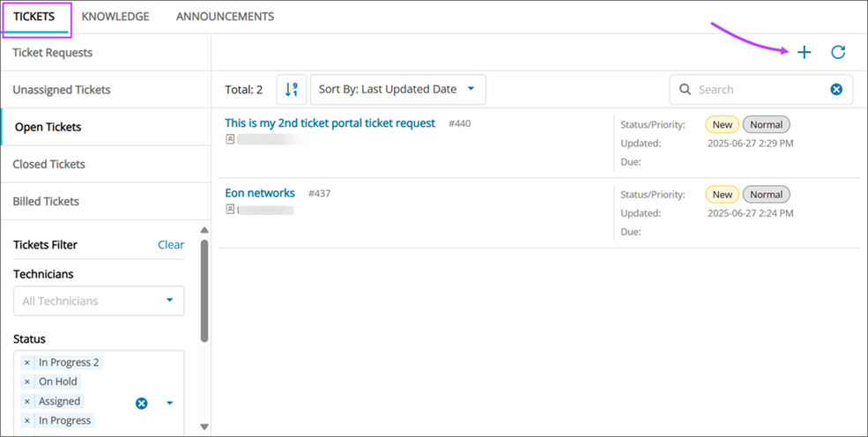The image size is (868, 437).
Task: Remove the 'In Progress' status tag
Action: coord(27,421)
